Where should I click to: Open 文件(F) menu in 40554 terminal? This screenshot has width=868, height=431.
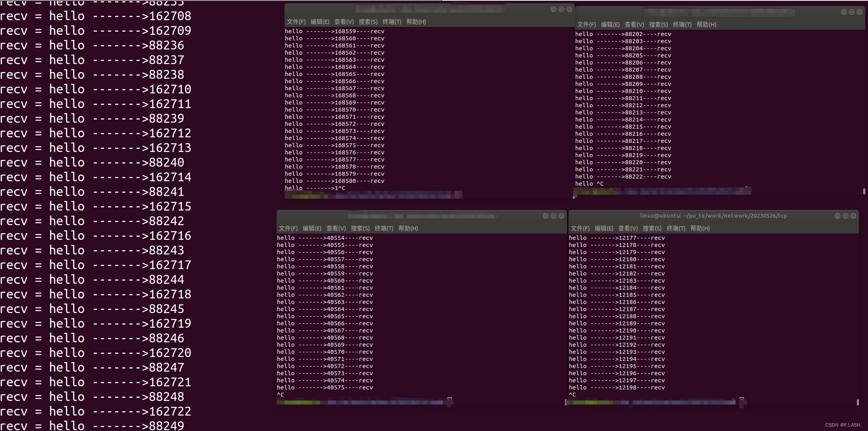pos(288,228)
